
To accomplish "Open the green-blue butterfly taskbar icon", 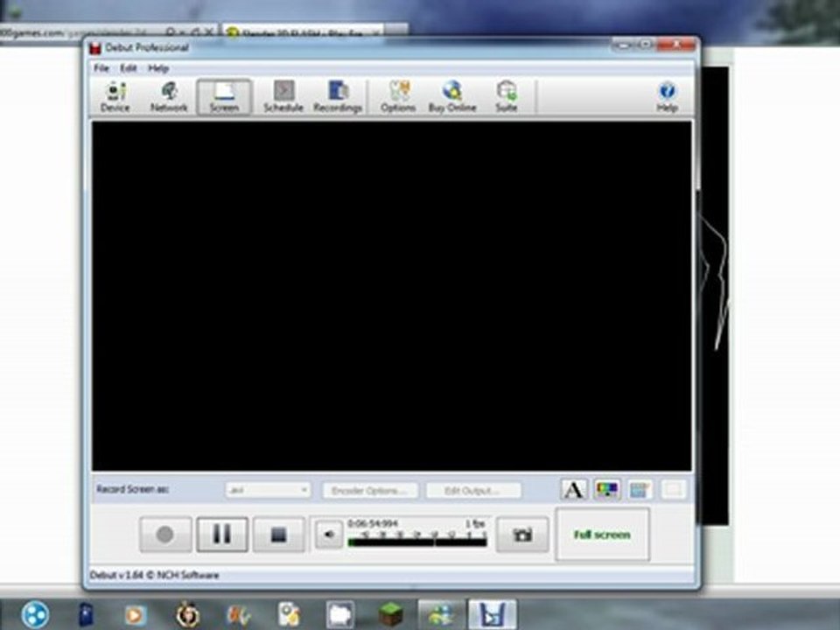I will coord(441,615).
